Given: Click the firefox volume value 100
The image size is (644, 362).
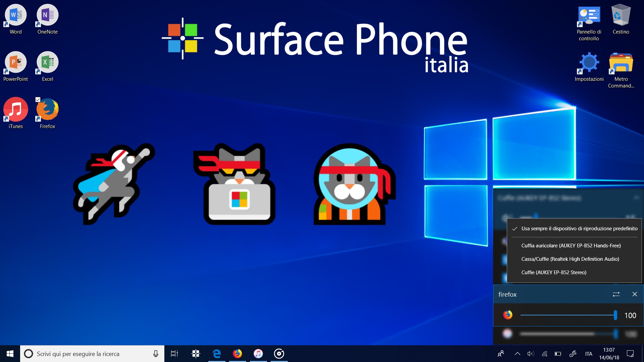Looking at the screenshot, I should click(x=630, y=315).
